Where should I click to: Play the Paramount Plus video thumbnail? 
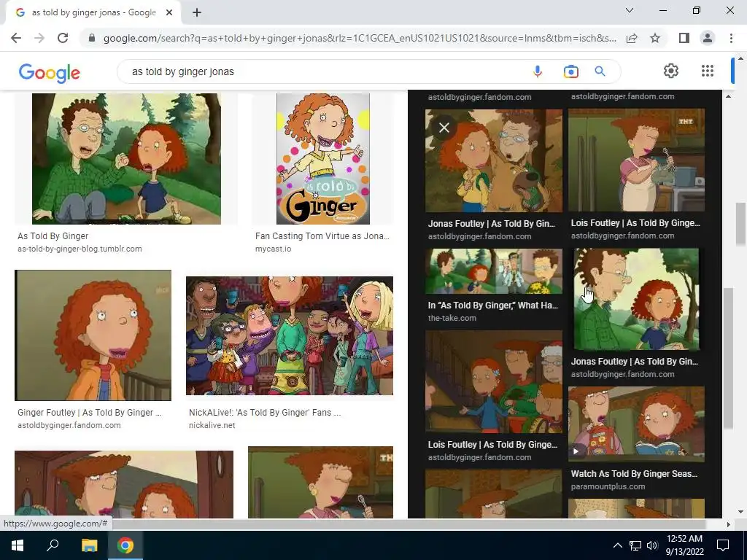click(636, 424)
